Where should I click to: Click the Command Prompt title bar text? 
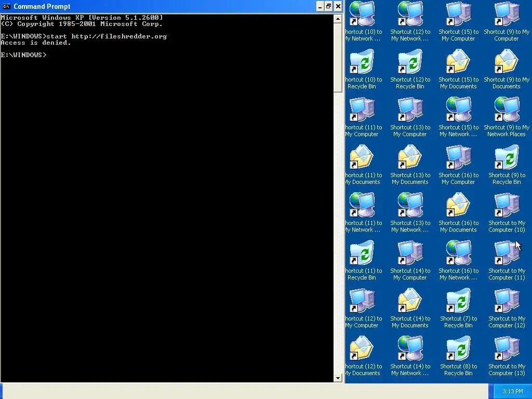coord(42,6)
